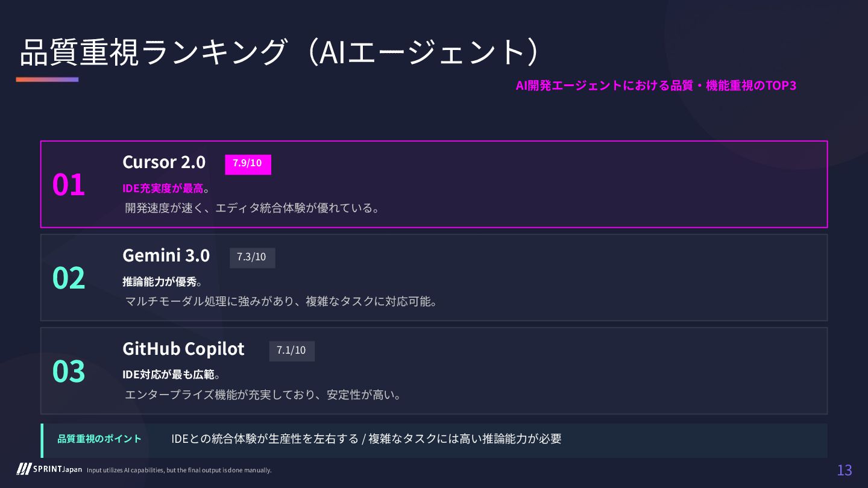Click the key point sentence about IDE統合体験
This screenshot has height=488, width=868.
(x=366, y=439)
